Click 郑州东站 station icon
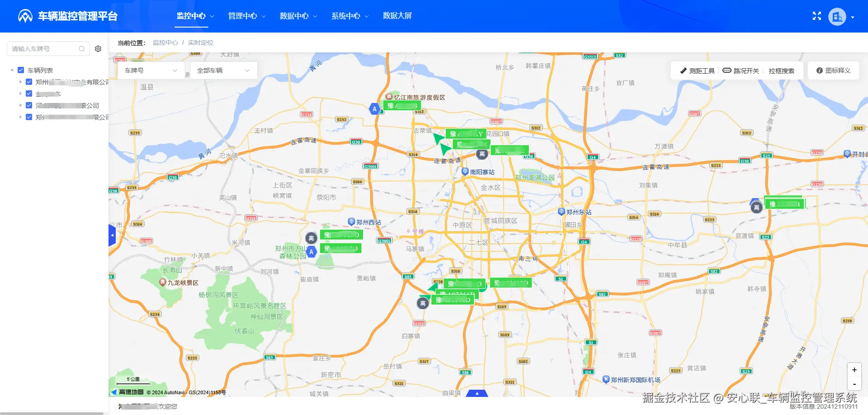The width and height of the screenshot is (868, 415). pos(561,211)
